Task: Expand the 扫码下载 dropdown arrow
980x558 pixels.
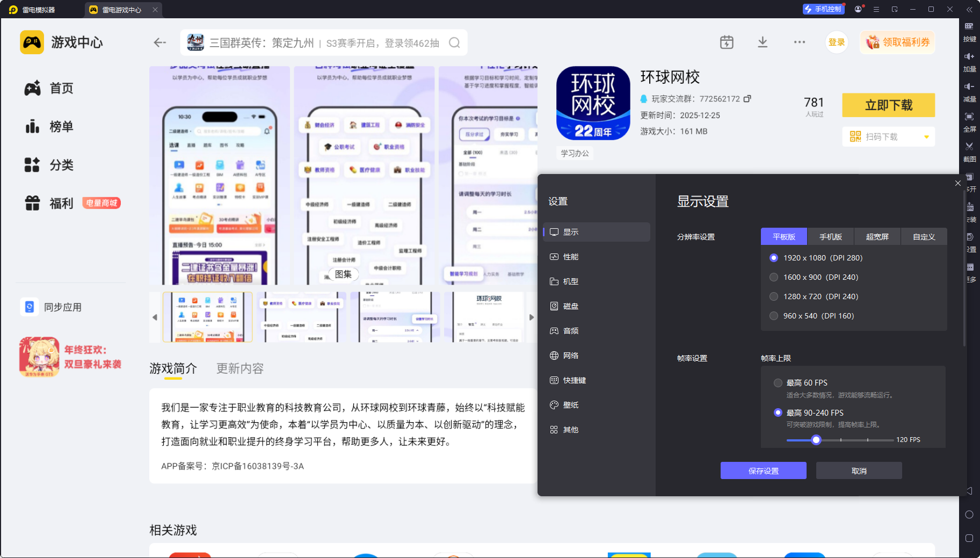Action: 926,137
